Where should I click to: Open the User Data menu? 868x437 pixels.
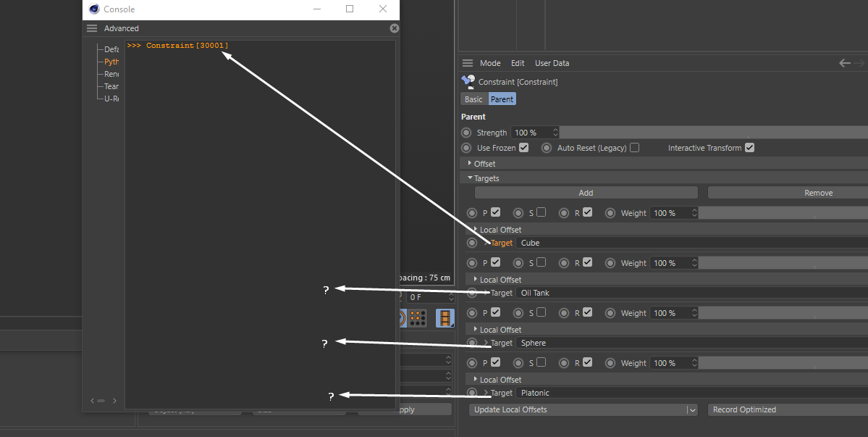(x=552, y=63)
